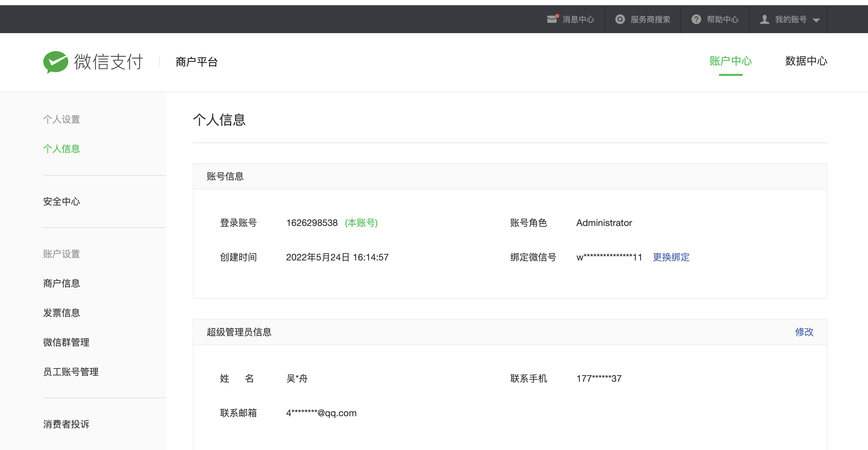
Task: Open 商户信息 sidebar item
Action: tap(62, 283)
